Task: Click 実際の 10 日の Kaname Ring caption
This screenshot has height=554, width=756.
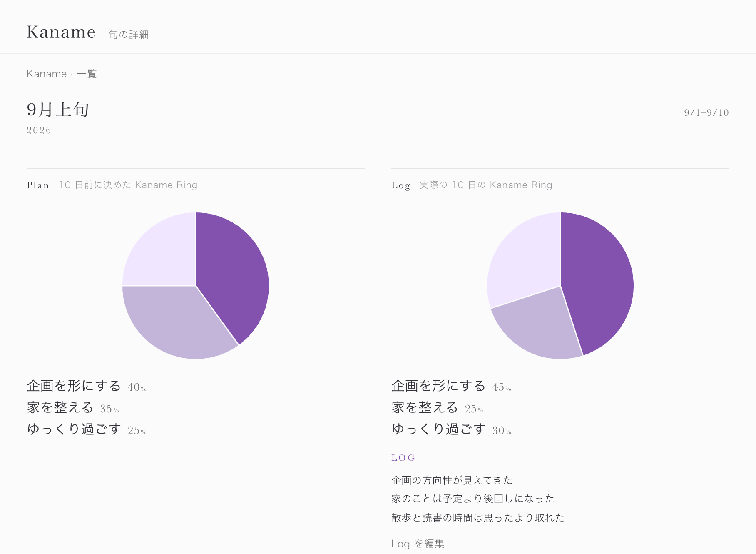Action: click(486, 185)
